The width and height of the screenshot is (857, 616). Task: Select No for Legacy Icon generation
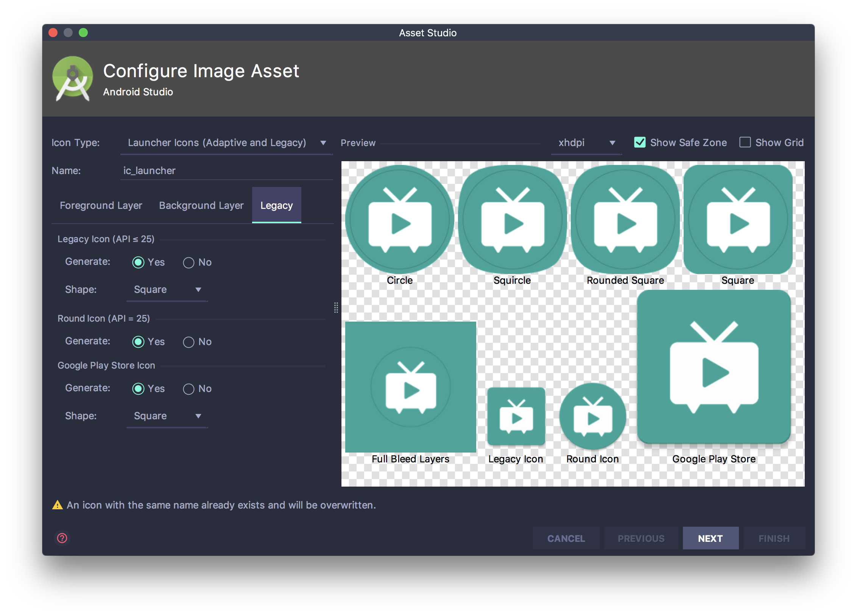click(189, 263)
